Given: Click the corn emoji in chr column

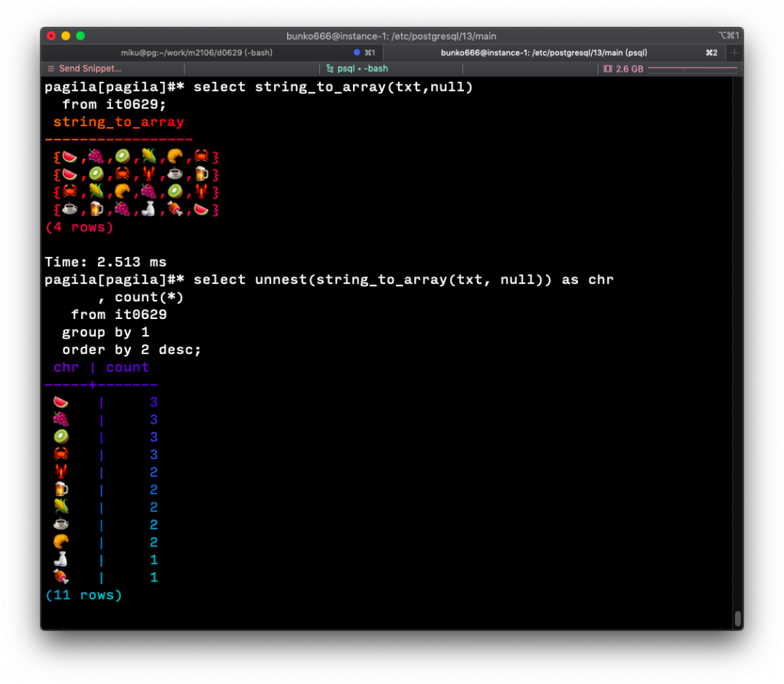Looking at the screenshot, I should point(61,506).
